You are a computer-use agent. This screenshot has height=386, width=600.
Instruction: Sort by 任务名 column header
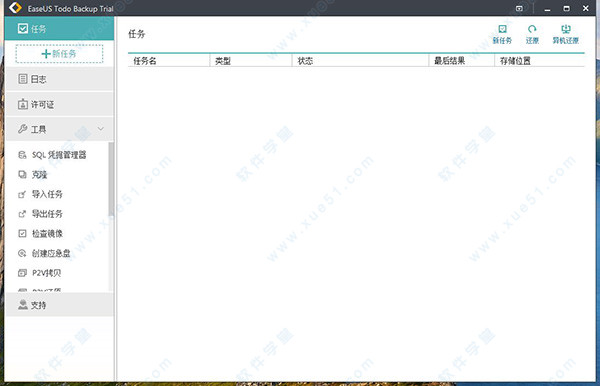pos(169,61)
